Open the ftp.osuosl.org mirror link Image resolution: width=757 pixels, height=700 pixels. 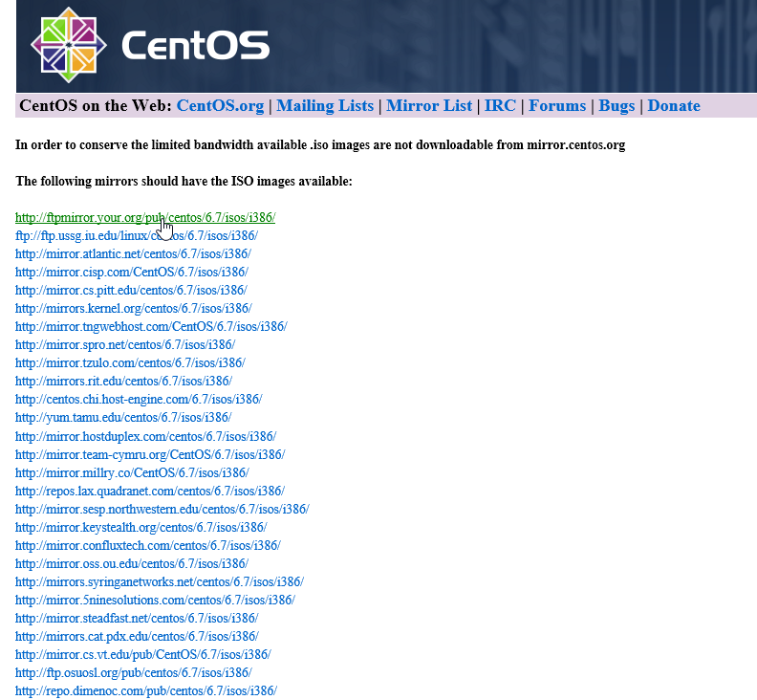point(134,673)
